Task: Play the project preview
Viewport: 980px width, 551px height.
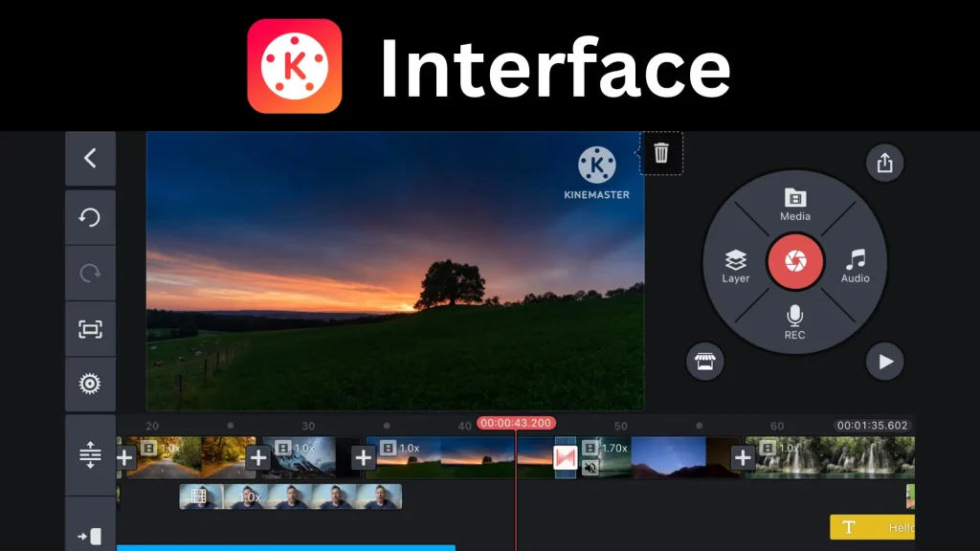Action: point(884,361)
